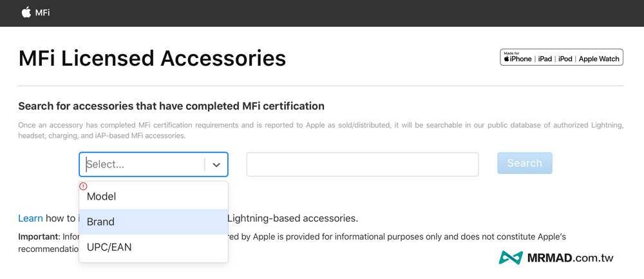Click the red error alert icon

83,186
